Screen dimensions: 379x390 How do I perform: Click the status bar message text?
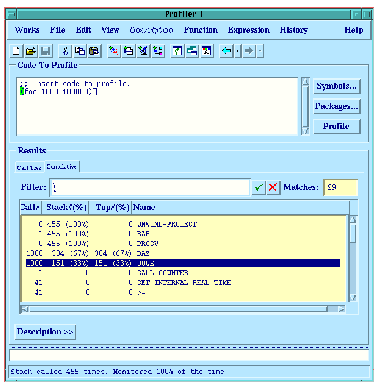[117, 371]
